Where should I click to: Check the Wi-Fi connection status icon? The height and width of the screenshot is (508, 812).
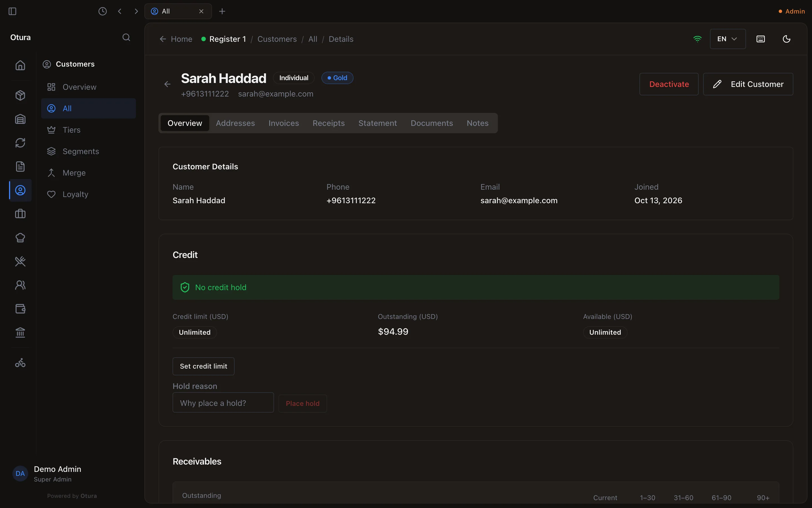click(x=697, y=39)
